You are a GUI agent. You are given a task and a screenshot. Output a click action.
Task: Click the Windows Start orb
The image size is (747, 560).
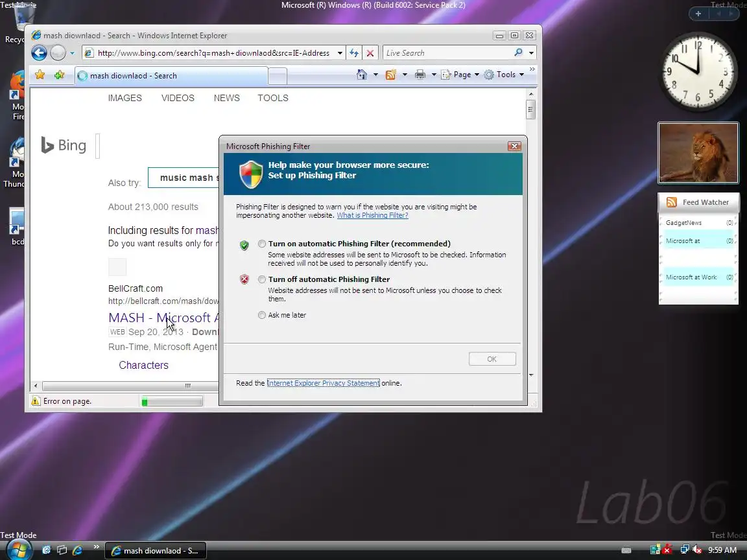point(18,550)
